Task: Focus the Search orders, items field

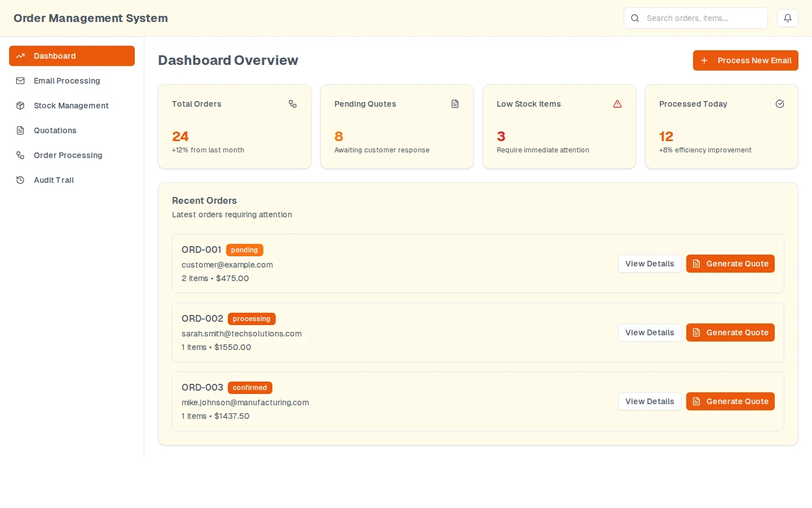Action: coord(696,18)
